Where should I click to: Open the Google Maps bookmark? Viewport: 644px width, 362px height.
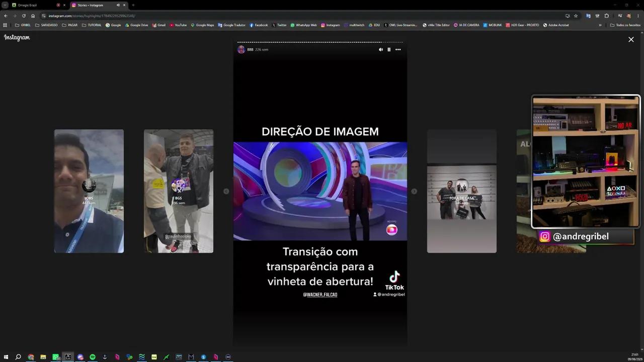coord(202,25)
